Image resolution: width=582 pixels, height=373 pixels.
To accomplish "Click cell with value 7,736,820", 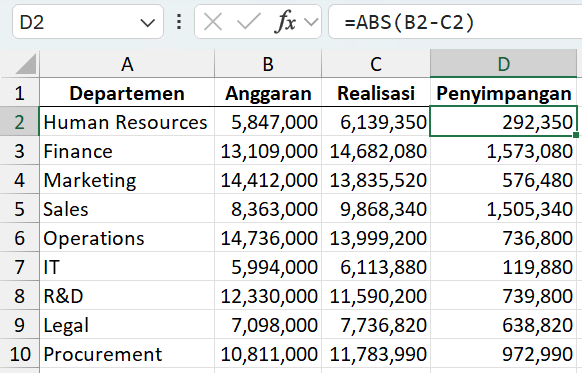I will (x=376, y=324).
